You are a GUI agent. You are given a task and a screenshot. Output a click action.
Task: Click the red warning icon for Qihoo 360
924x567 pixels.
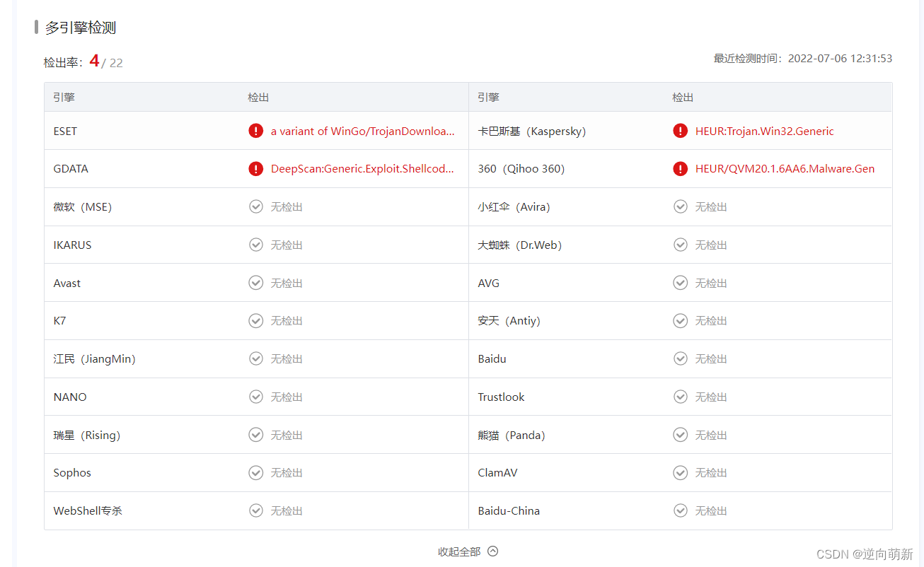[681, 169]
